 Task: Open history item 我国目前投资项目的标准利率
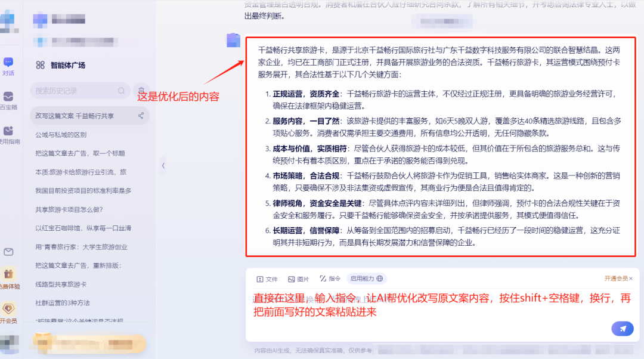(83, 191)
